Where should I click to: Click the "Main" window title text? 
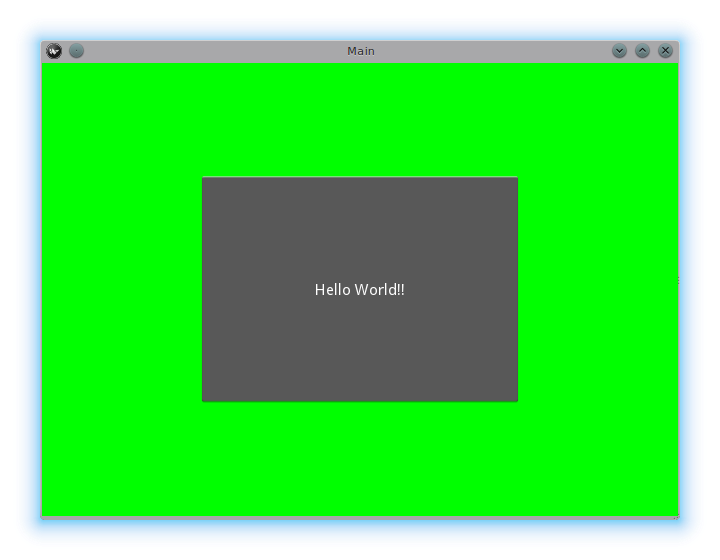[x=360, y=51]
